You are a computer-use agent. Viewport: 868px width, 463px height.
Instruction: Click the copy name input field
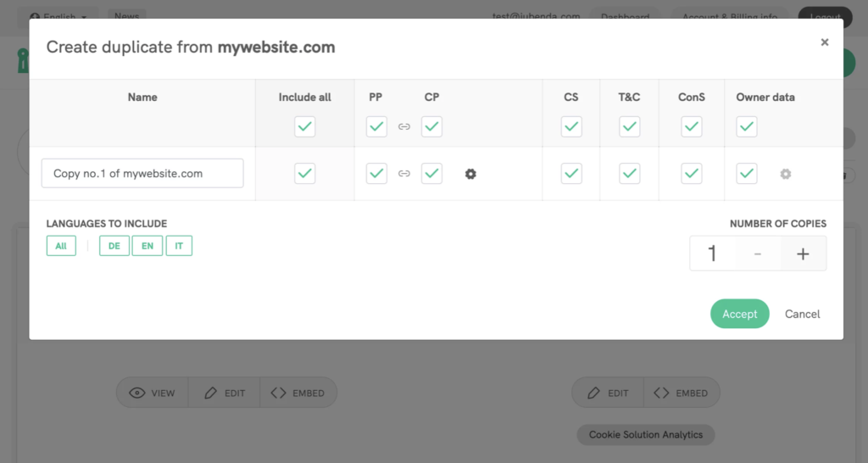tap(142, 173)
